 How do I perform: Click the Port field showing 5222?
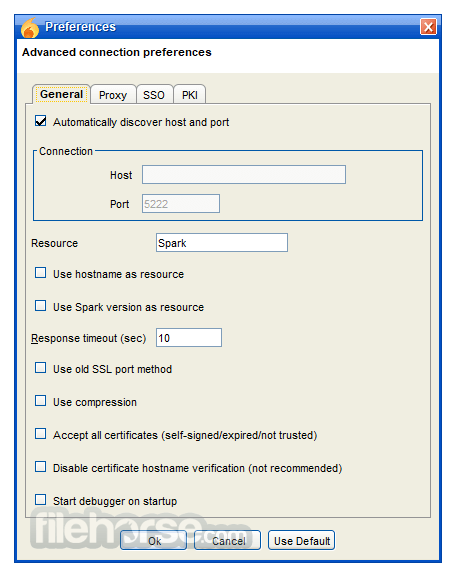(x=181, y=203)
